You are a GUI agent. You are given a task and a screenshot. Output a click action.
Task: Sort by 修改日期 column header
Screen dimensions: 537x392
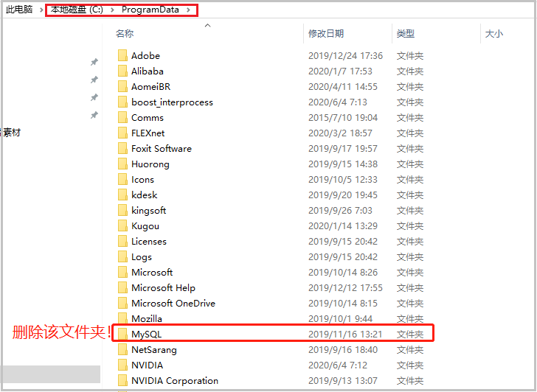click(x=326, y=33)
